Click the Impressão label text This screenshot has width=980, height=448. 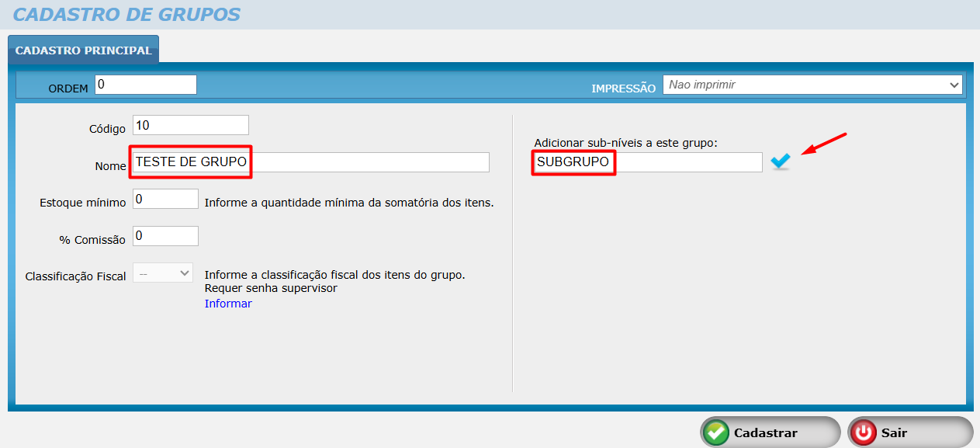coord(623,89)
